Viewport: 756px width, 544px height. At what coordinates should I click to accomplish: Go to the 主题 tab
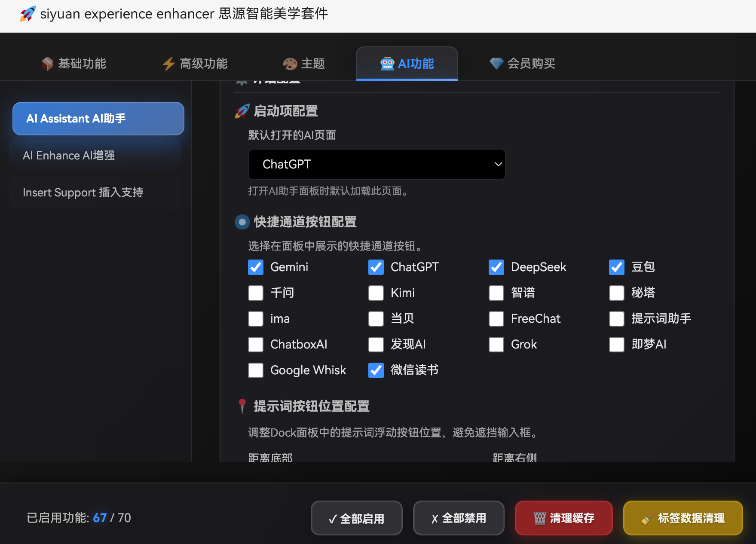point(304,64)
